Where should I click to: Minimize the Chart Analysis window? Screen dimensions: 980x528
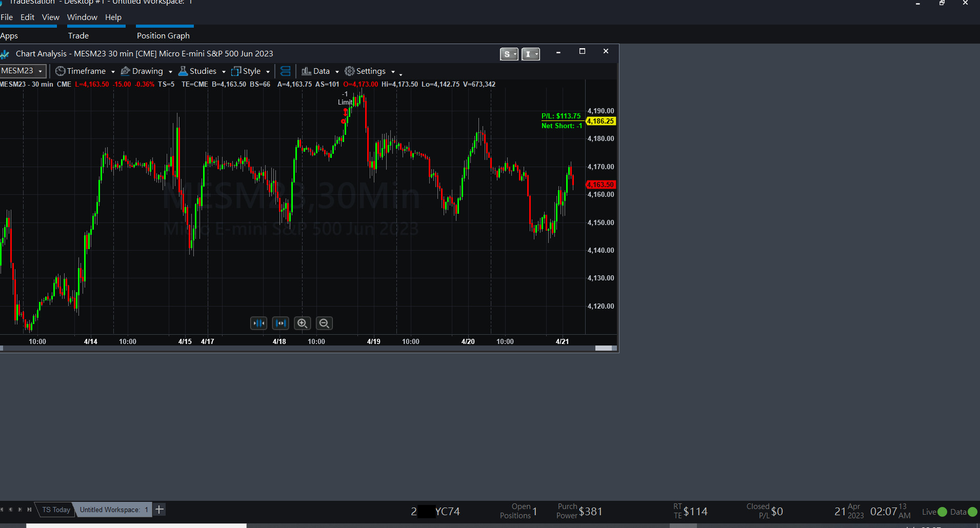tap(558, 52)
